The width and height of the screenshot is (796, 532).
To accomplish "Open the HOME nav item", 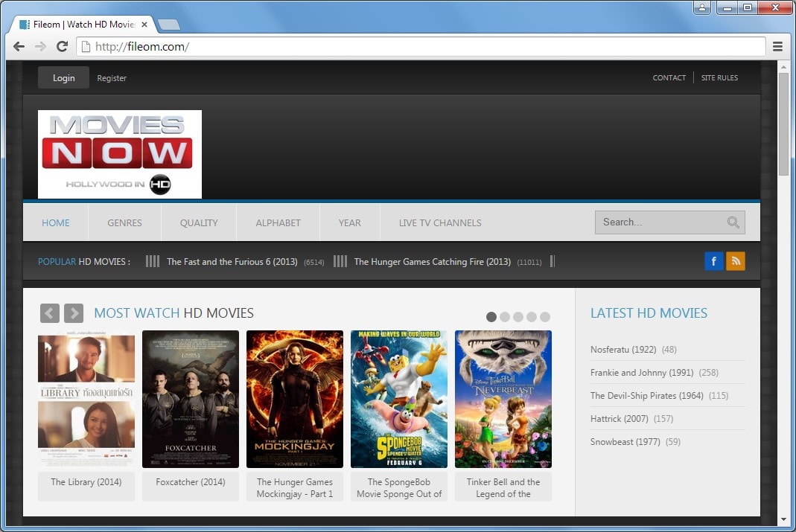I will pos(56,222).
